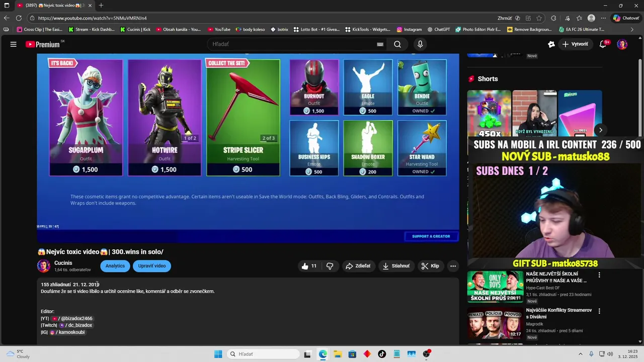This screenshot has width=644, height=362.
Task: Go to YouTube Premium home logo
Action: click(43, 44)
